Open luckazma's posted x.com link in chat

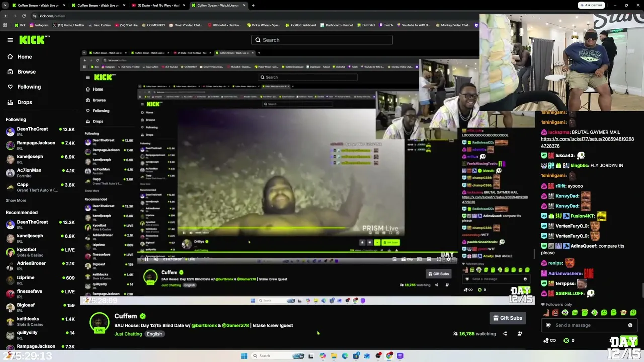587,142
